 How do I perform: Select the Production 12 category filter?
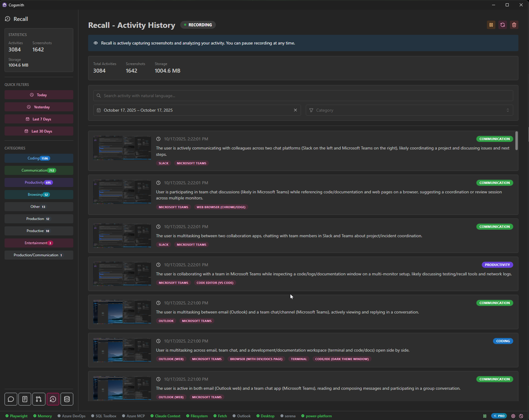pos(39,219)
